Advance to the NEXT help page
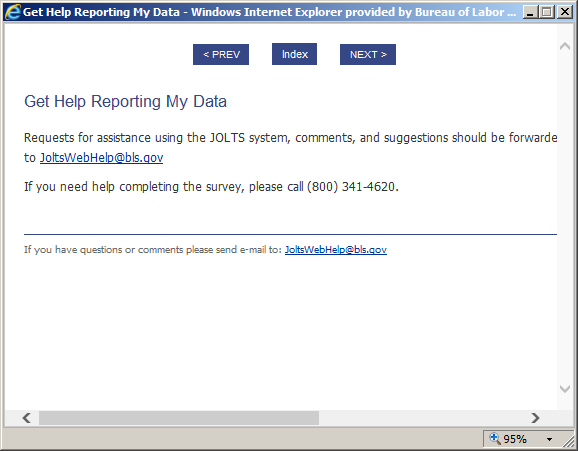Viewport: 578px width, 451px height. click(368, 55)
